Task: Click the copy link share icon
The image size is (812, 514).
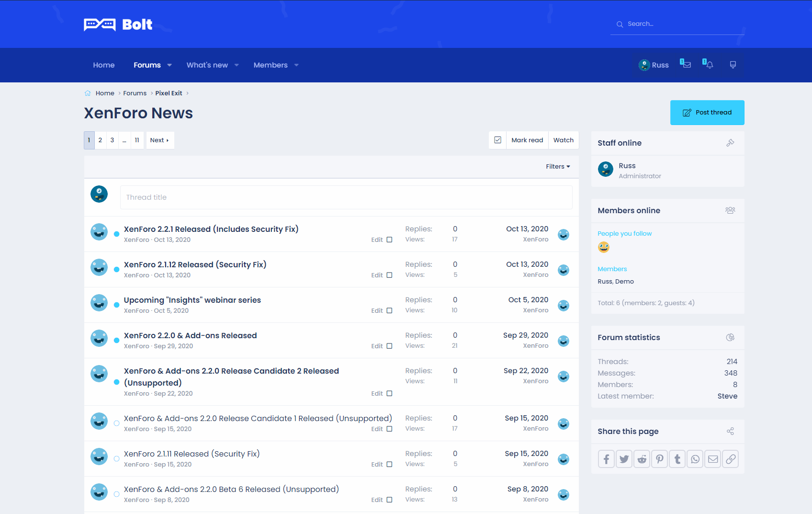Action: click(x=731, y=459)
